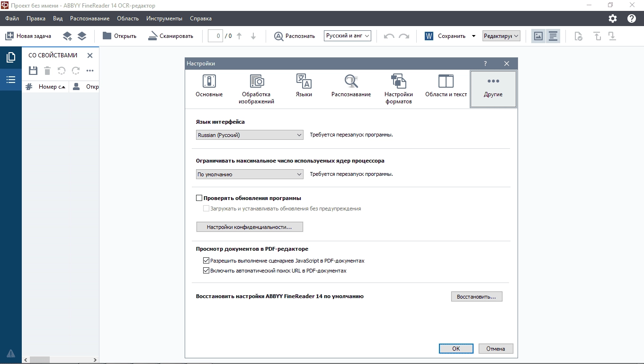This screenshot has height=364, width=644.
Task: Click the help question mark in Настройки dialog
Action: (485, 64)
